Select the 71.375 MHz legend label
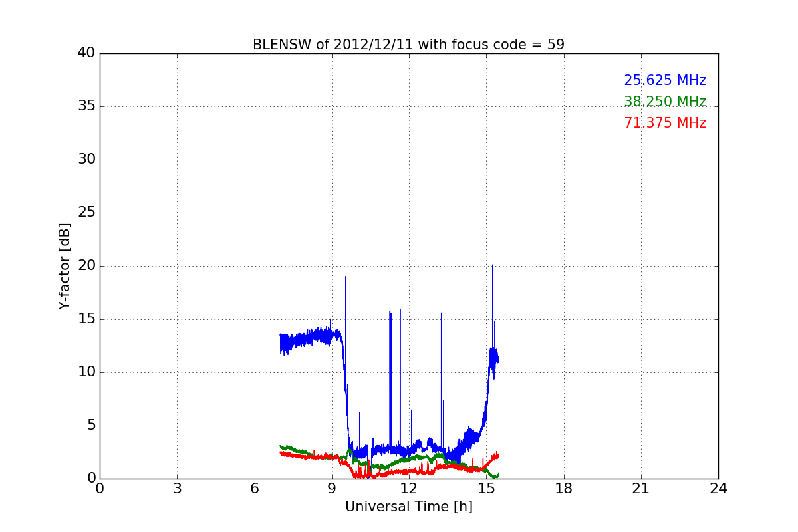The width and height of the screenshot is (798, 532). [665, 123]
